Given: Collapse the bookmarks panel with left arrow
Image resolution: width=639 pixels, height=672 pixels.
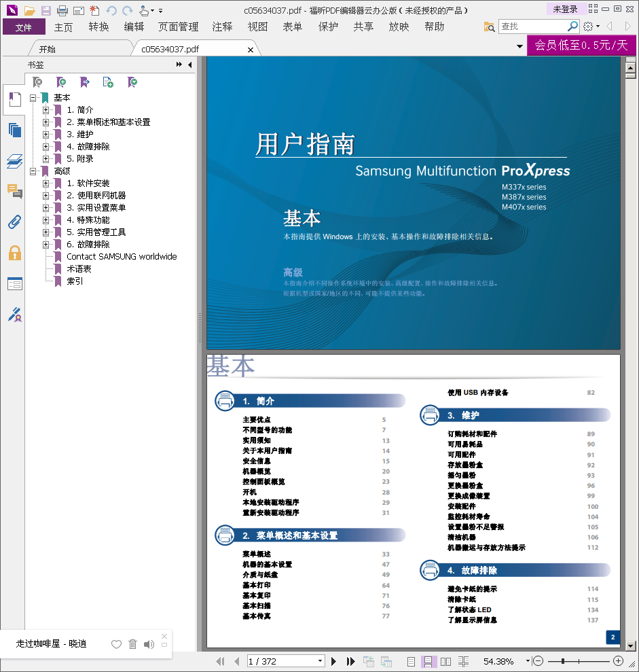Looking at the screenshot, I should [189, 65].
